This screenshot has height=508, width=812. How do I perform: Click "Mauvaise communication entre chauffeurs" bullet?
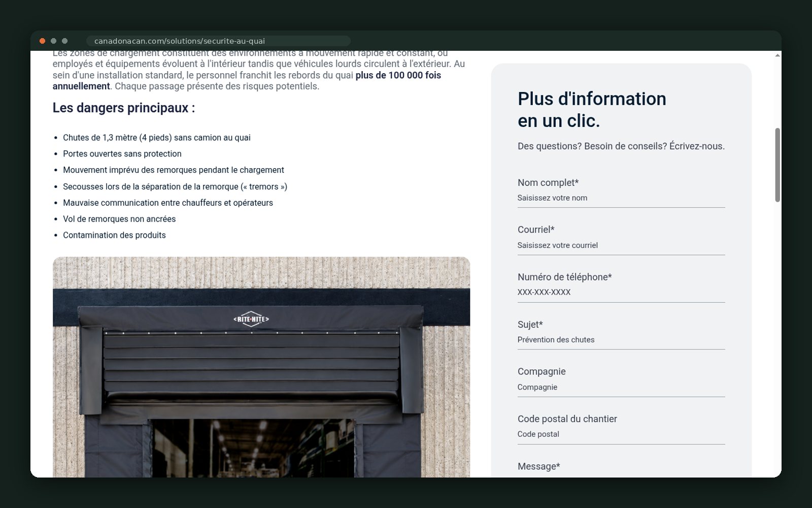click(x=168, y=203)
